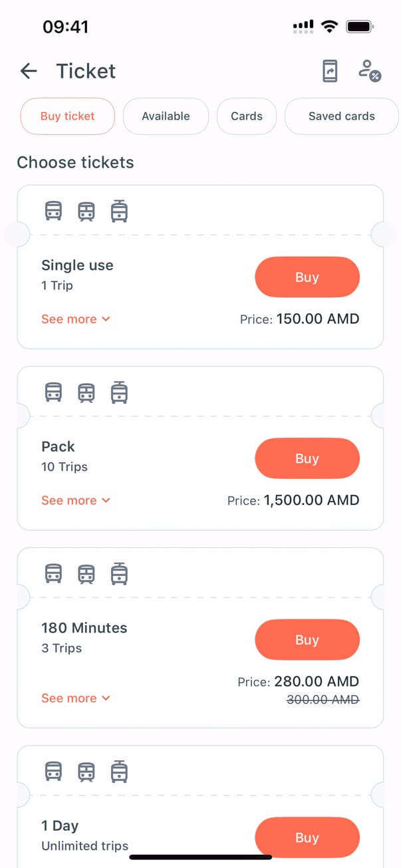Select the Buy ticket tab
Image resolution: width=401 pixels, height=868 pixels.
(x=67, y=116)
